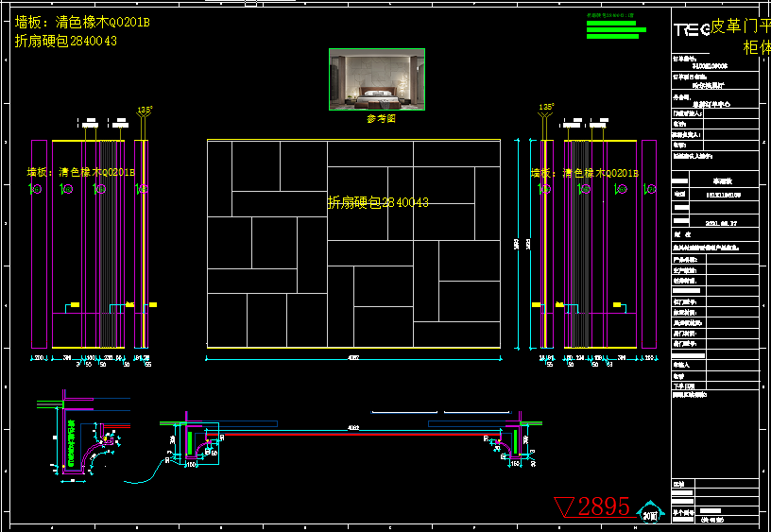Click the top-left header text 折扇硬包2840043
The width and height of the screenshot is (771, 532).
66,41
